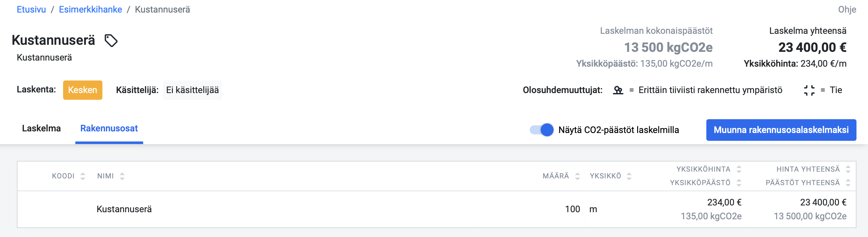Open the Ei käsittelijää handler selector
868x237 pixels.
193,90
